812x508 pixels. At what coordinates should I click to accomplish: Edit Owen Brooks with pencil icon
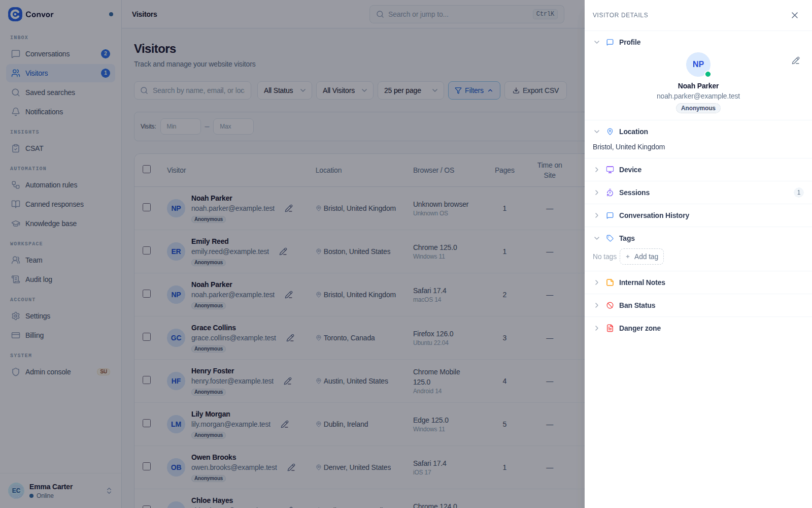291,467
